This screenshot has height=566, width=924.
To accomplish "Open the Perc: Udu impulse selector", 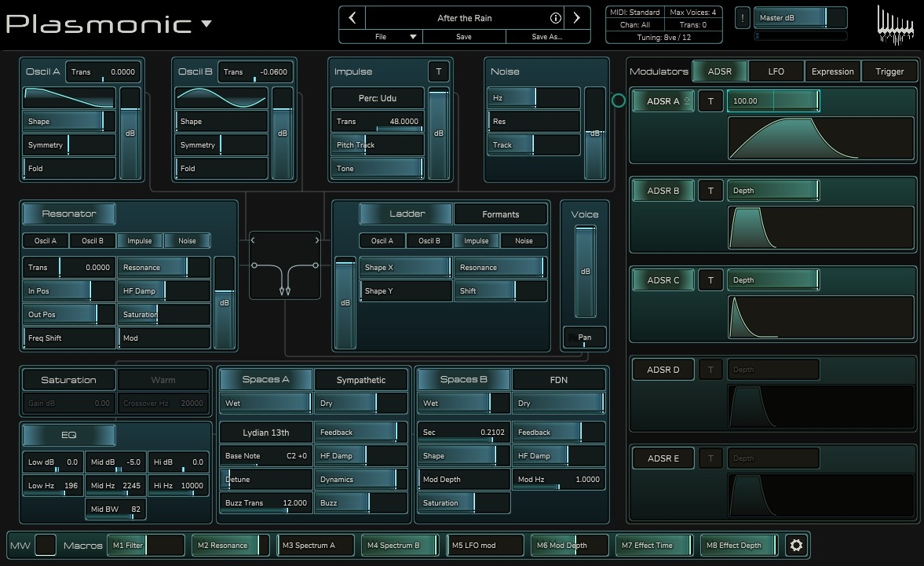I will [x=377, y=98].
